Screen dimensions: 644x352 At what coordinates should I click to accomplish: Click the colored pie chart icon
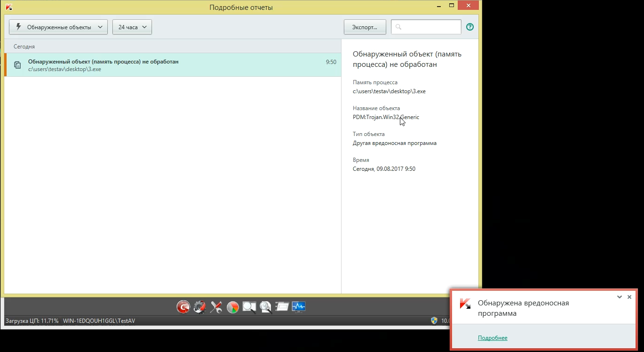tap(233, 307)
